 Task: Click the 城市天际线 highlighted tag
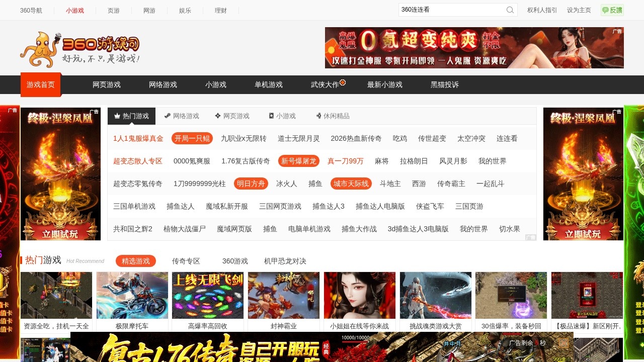[351, 184]
